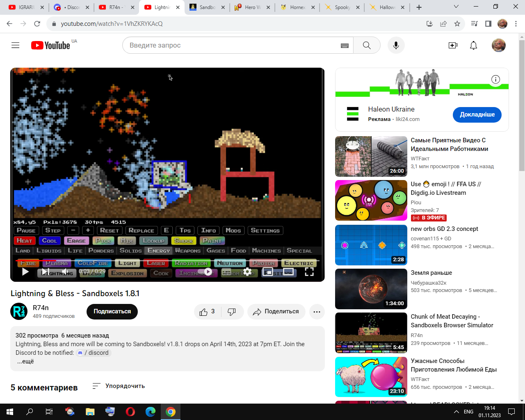Image resolution: width=525 pixels, height=420 pixels.
Task: Open the video player settings gear
Action: point(247,272)
